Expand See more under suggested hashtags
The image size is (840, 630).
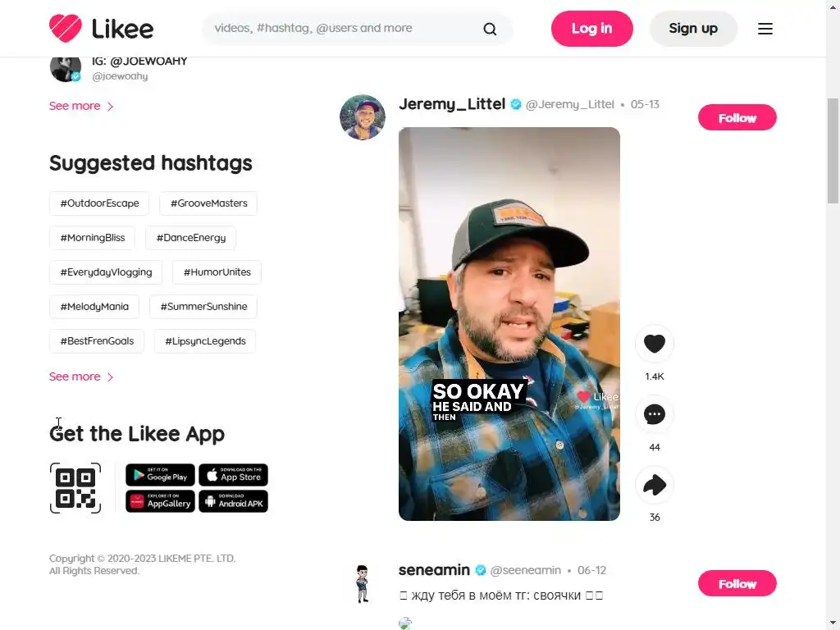[x=81, y=377]
